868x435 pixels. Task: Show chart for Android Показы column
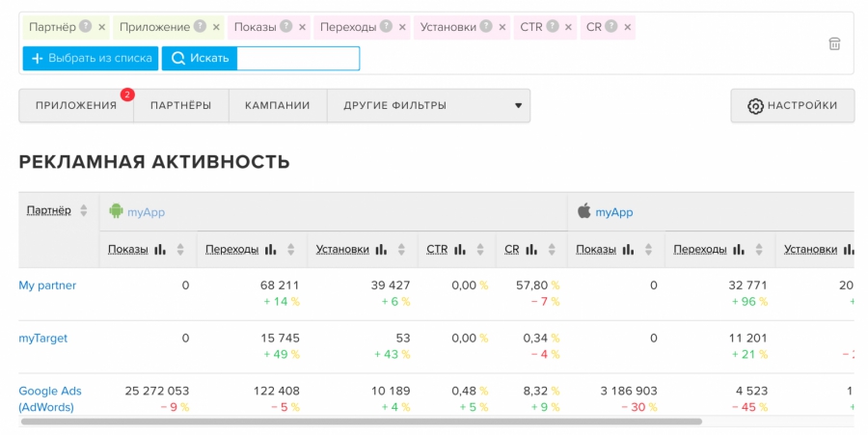point(160,250)
